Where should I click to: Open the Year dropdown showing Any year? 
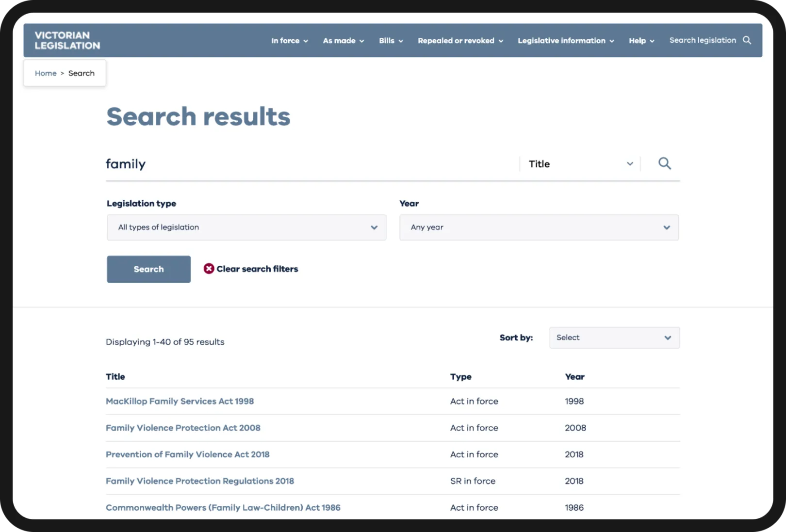539,227
